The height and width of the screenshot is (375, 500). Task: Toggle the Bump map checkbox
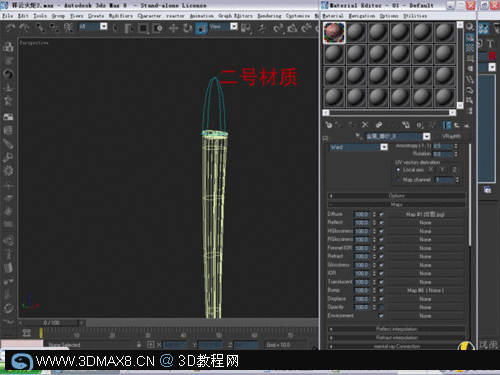(x=381, y=291)
